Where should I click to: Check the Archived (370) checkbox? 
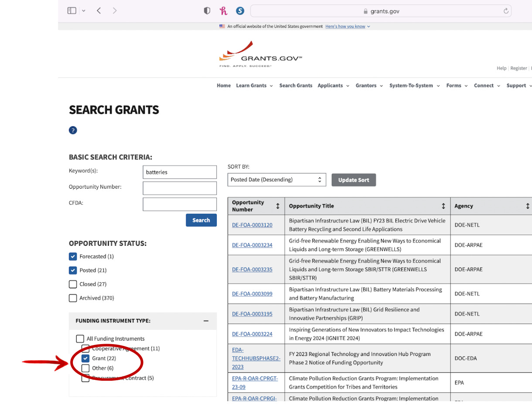pyautogui.click(x=73, y=298)
